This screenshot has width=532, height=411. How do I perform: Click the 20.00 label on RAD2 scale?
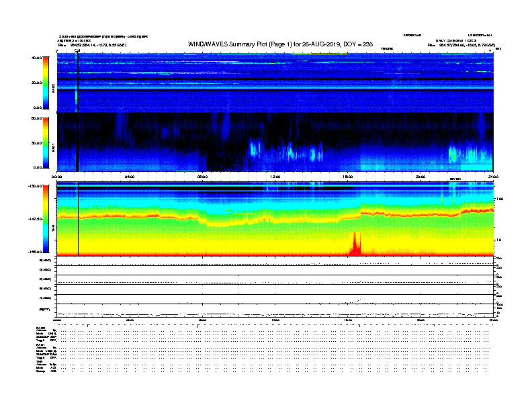coord(37,83)
